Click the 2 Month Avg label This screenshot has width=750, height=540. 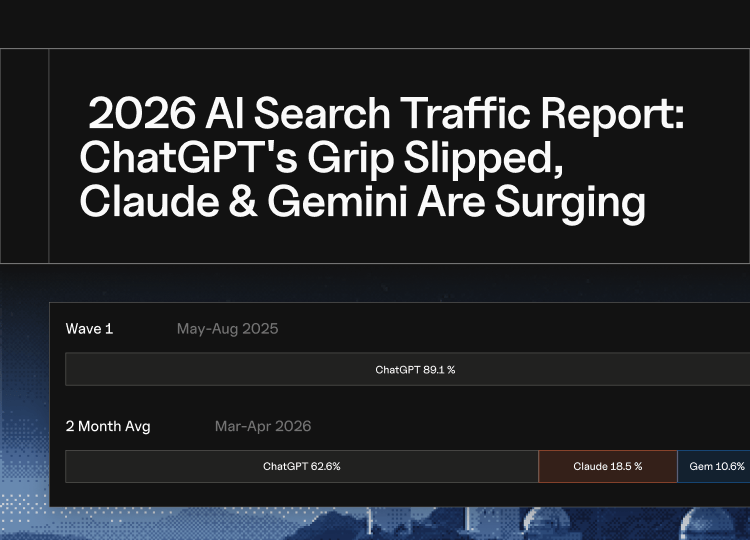point(108,426)
